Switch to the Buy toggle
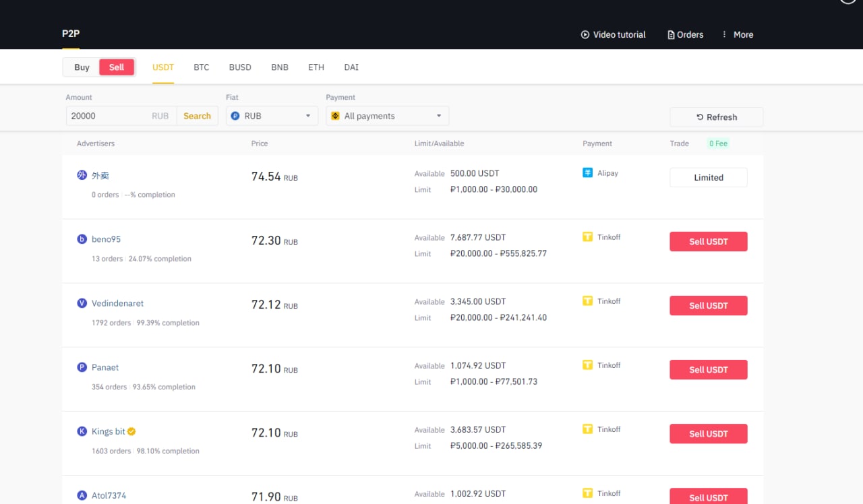Image resolution: width=863 pixels, height=504 pixels. click(82, 67)
